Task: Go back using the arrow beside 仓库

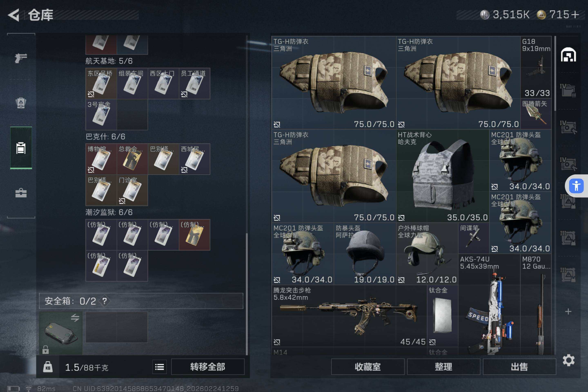Action: [14, 15]
